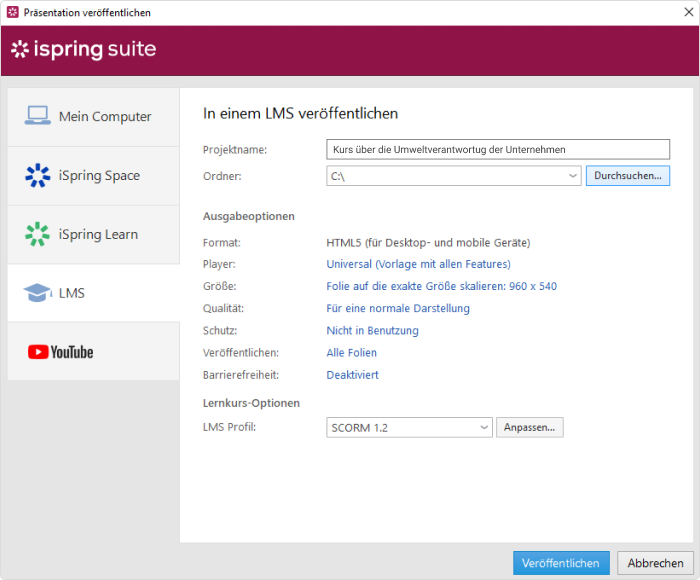Image resolution: width=700 pixels, height=580 pixels.
Task: Click the 'Player:' label
Action: tap(219, 264)
